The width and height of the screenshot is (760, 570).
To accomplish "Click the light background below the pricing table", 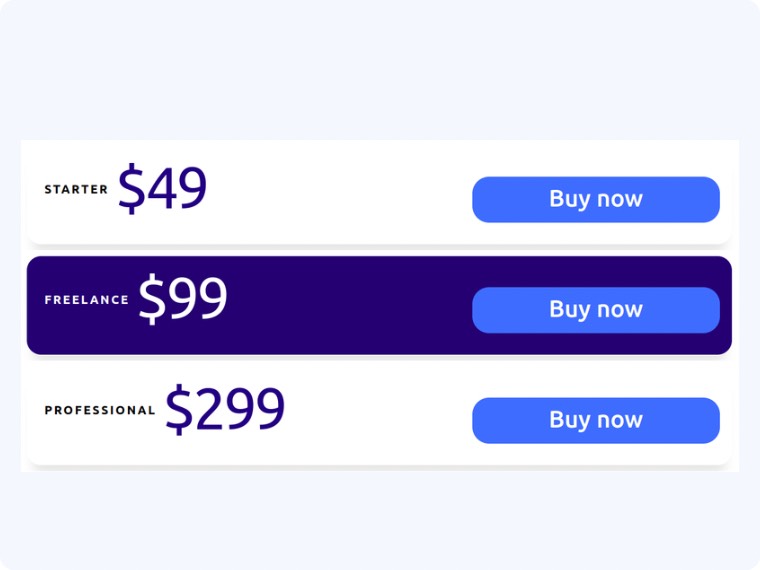I will pyautogui.click(x=380, y=521).
